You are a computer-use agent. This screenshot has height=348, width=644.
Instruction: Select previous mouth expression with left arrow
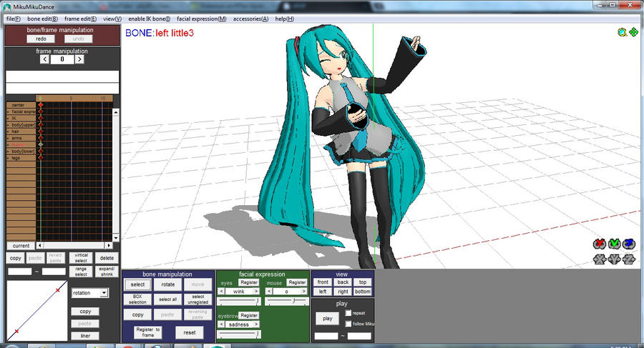pos(269,292)
